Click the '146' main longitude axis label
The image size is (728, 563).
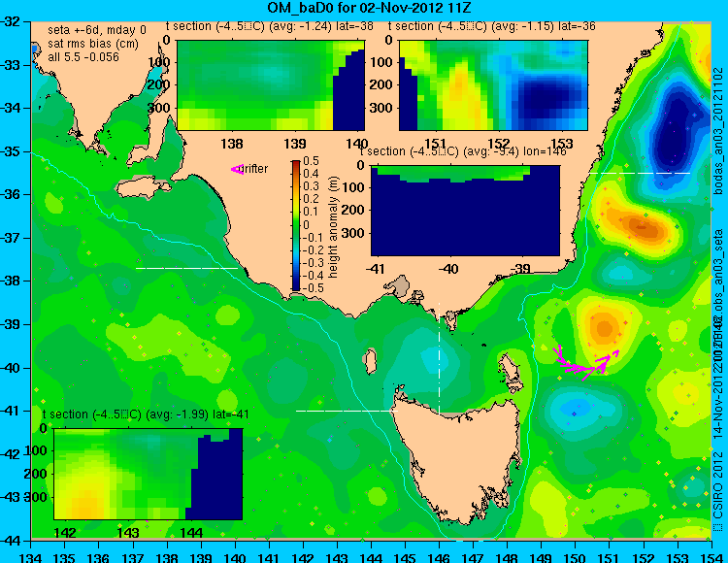[439, 557]
